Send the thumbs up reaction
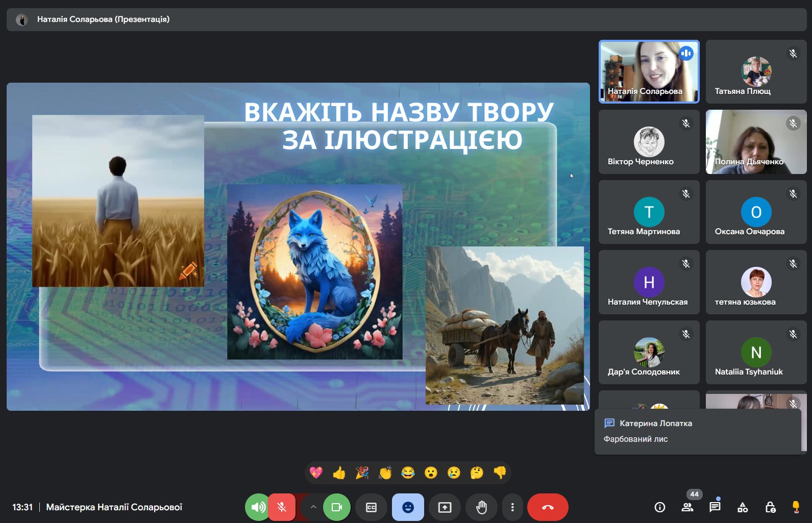 coord(339,473)
